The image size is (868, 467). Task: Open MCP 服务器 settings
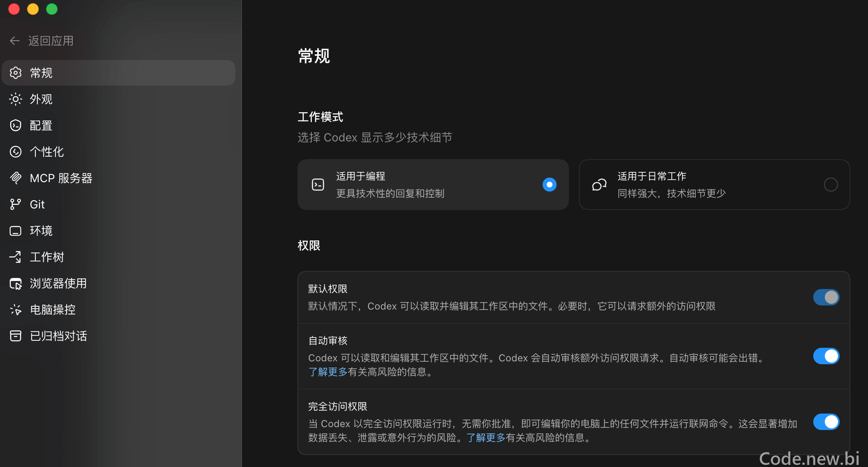(118, 178)
